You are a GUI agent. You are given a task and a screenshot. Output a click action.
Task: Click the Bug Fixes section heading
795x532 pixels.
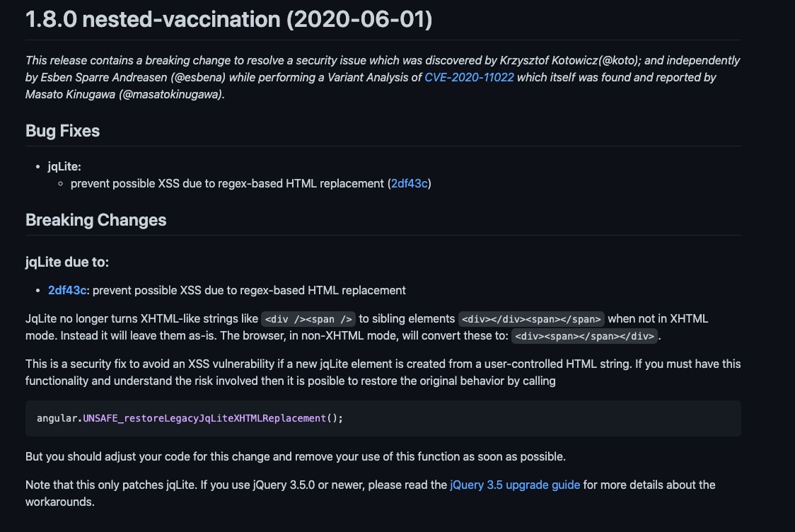[x=62, y=131]
